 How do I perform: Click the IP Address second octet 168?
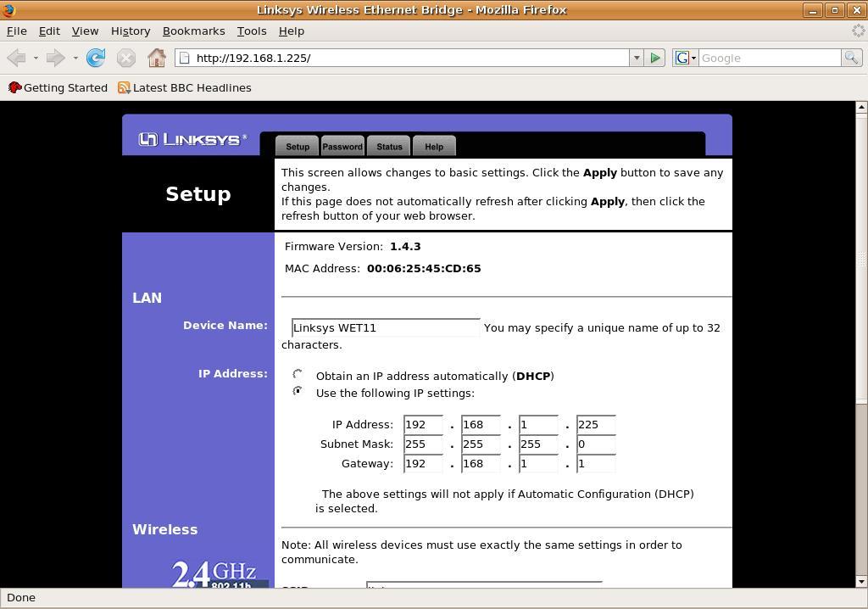coord(481,424)
